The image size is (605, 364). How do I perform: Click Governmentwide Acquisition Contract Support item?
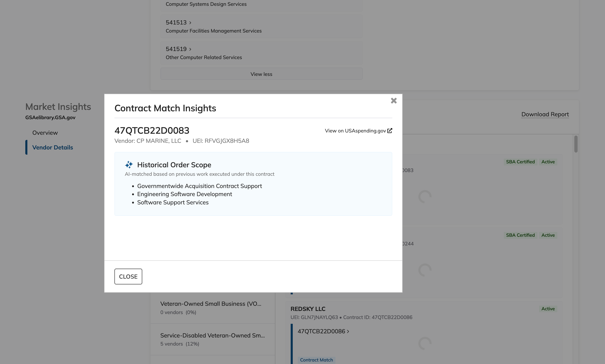[199, 186]
